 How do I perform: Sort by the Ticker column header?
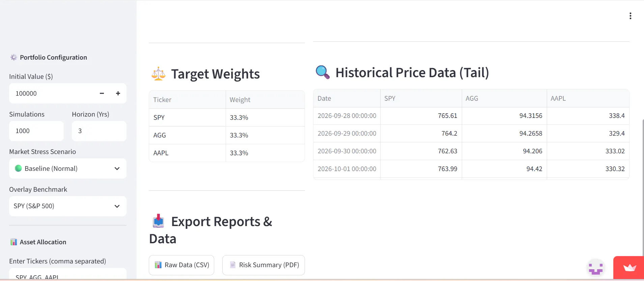(x=187, y=100)
